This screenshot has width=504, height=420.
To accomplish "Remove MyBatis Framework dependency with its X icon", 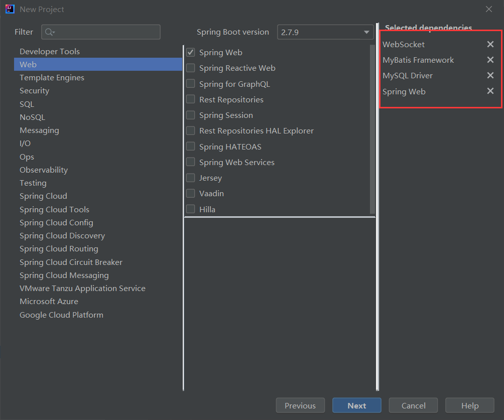I will 490,60.
